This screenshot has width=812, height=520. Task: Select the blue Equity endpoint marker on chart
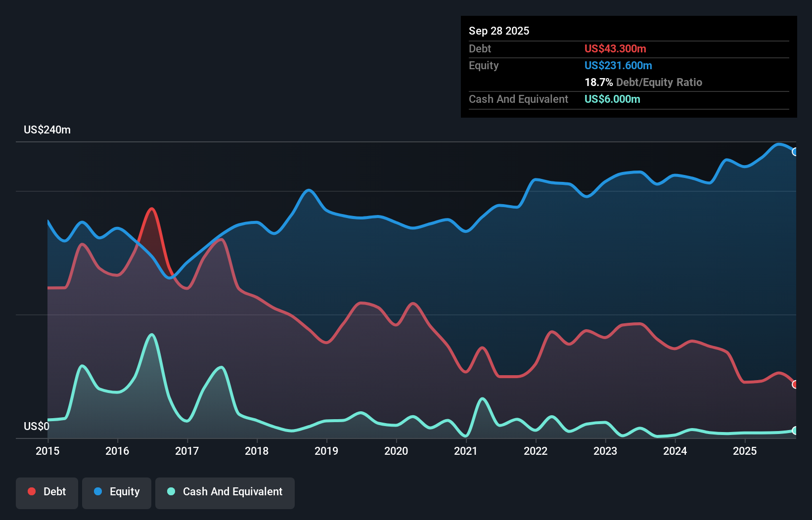click(795, 152)
